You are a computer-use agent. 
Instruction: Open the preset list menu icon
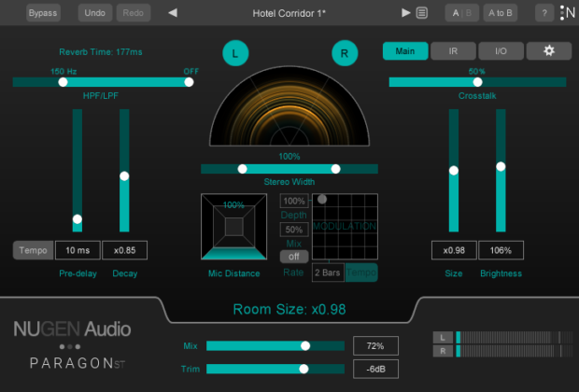(422, 13)
